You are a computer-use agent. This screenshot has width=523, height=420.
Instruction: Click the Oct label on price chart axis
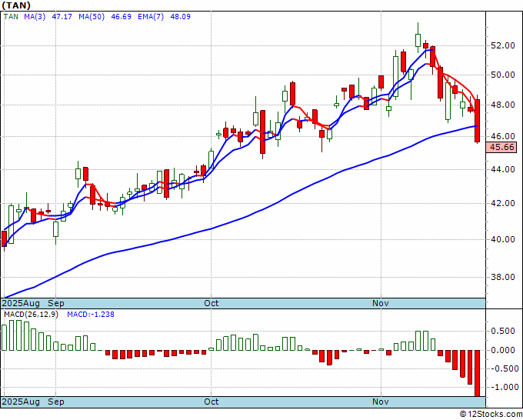pos(212,303)
